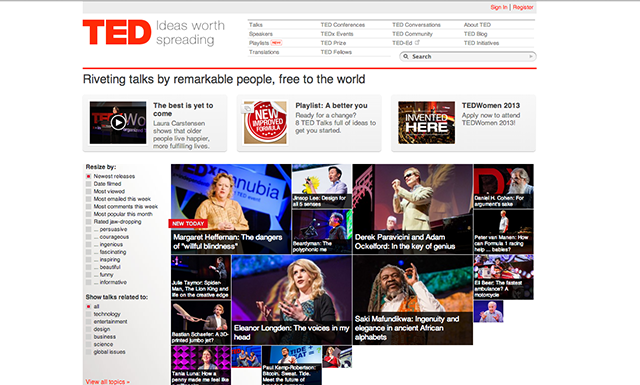640x385 pixels.
Task: Open Beardyman polyphonic me talk
Action: coord(322,232)
